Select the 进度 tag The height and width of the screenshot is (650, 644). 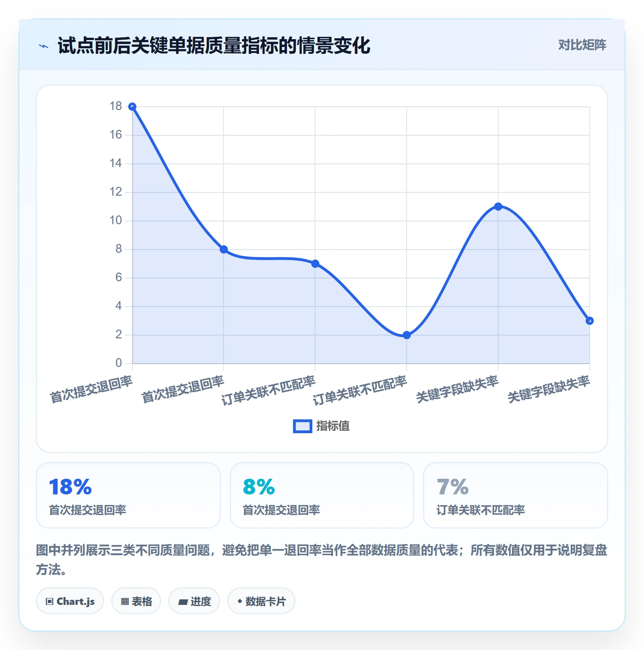click(x=194, y=601)
